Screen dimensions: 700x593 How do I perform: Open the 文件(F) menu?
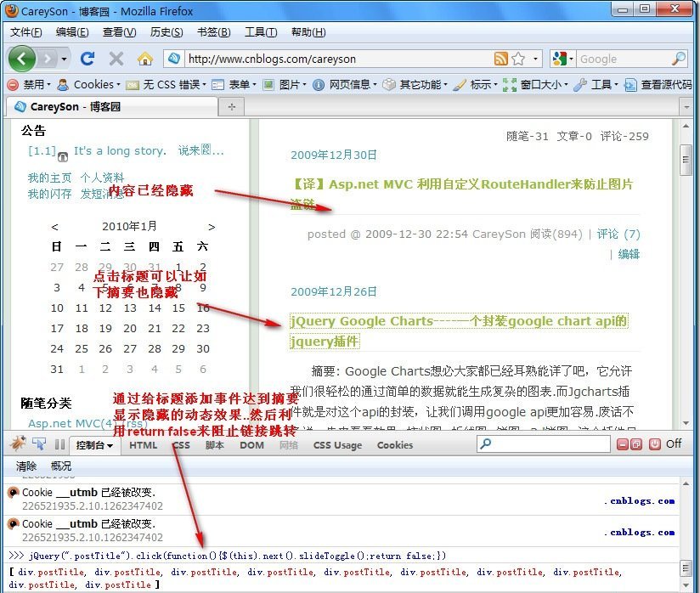tap(25, 32)
